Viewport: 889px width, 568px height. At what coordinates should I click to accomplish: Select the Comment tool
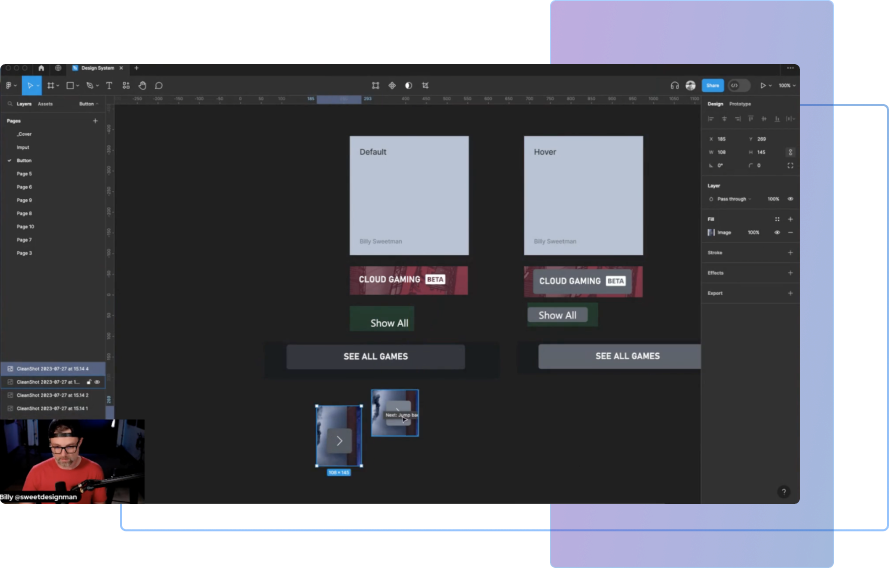[159, 86]
